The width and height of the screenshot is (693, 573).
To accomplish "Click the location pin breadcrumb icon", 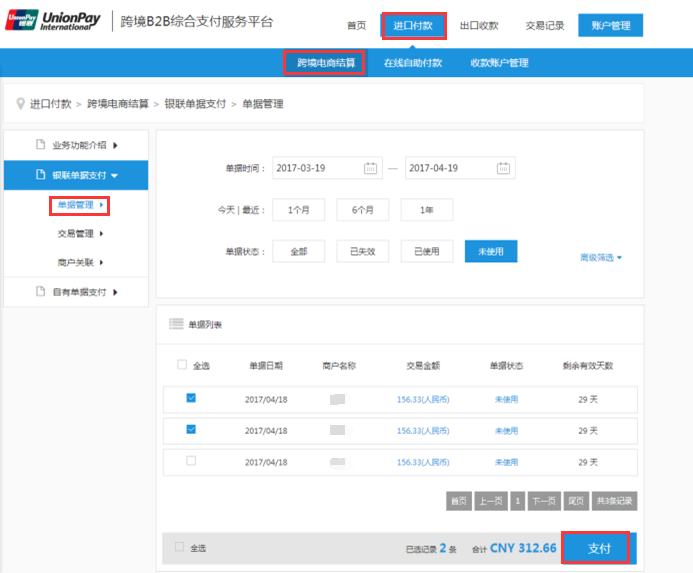I will point(20,104).
